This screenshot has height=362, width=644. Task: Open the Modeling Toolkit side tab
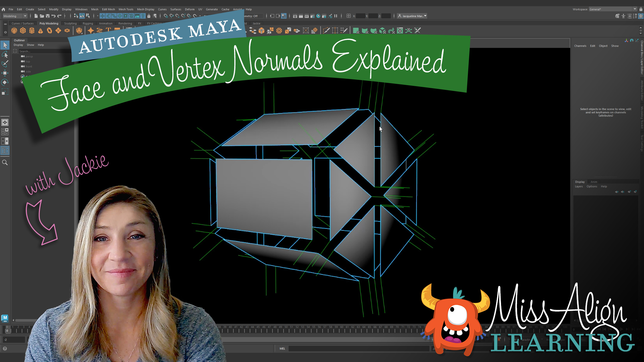click(x=642, y=118)
